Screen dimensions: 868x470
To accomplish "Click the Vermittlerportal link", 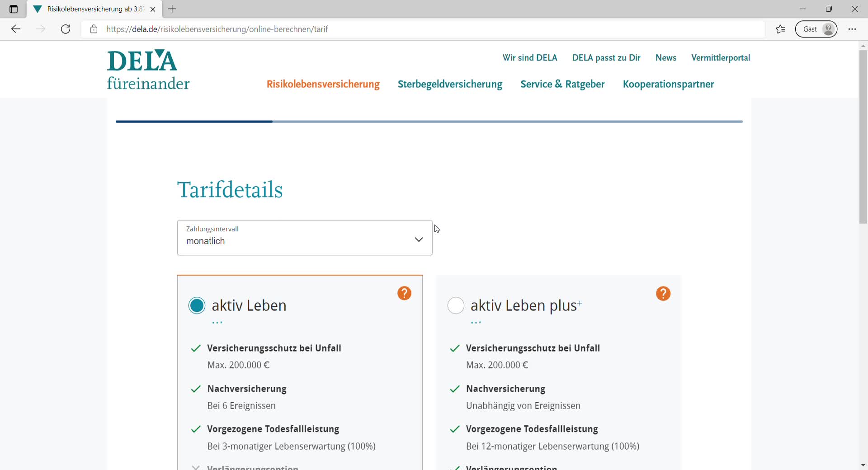I will point(720,58).
